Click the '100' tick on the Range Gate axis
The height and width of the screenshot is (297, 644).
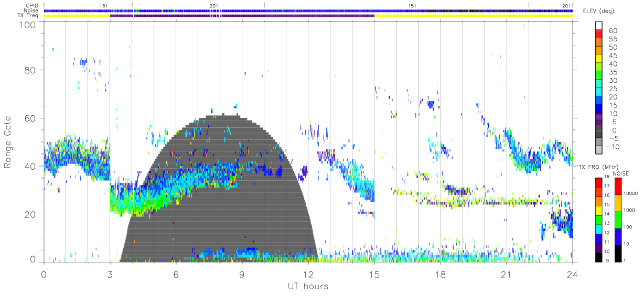[x=29, y=25]
